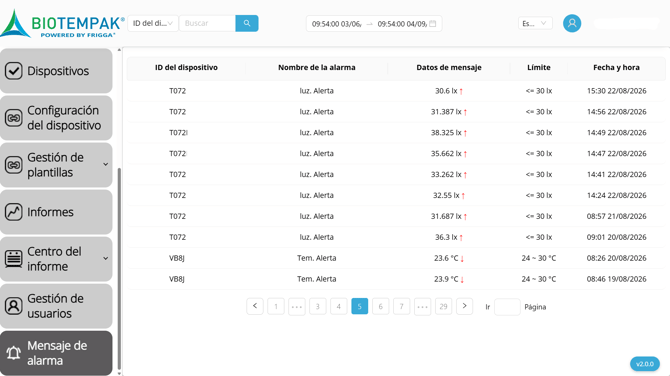
Task: Click the BIOTEMPAK logo
Action: 63,24
